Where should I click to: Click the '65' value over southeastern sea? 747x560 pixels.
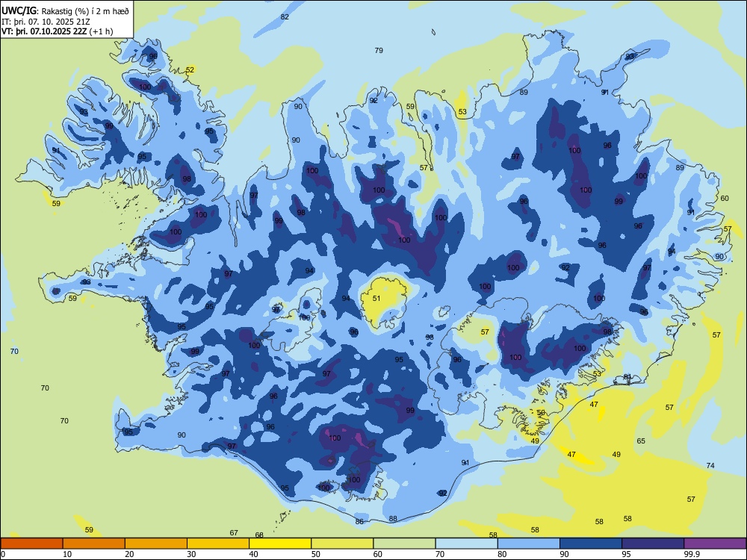[x=641, y=441]
